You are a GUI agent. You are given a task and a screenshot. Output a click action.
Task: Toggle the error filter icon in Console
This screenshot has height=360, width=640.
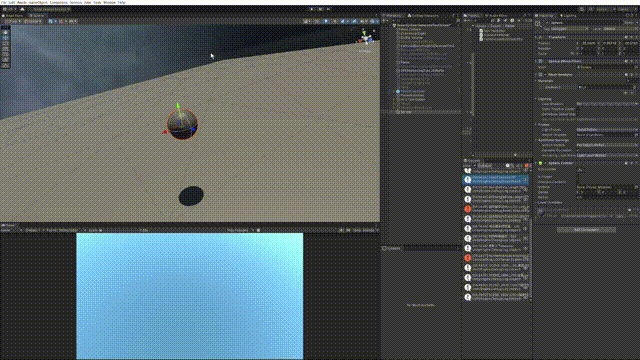[526, 166]
